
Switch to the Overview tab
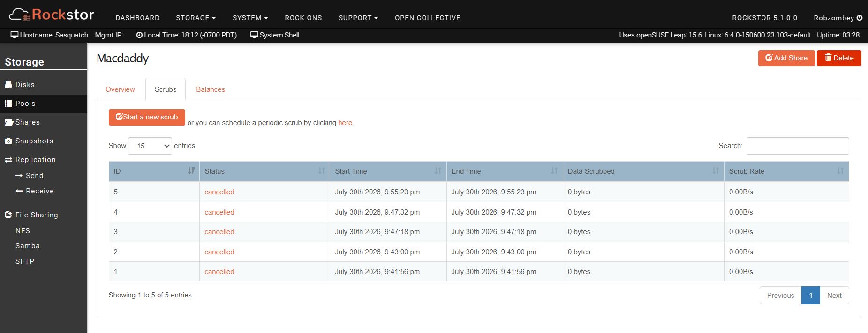[120, 89]
